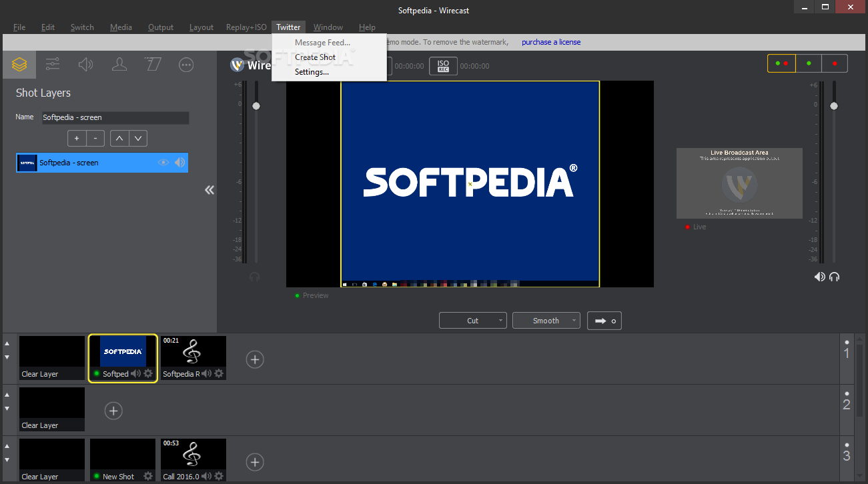Screen dimensions: 868x484
Task: Open the Output menu
Action: pos(161,27)
